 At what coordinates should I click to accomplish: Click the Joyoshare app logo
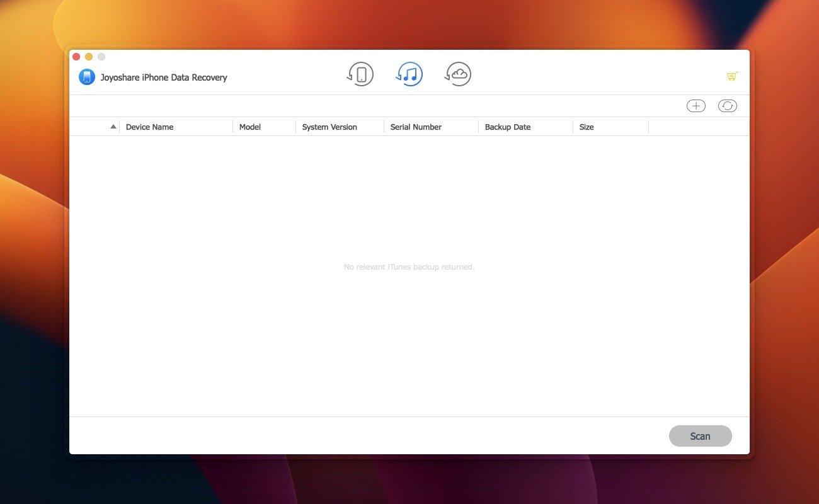point(86,77)
